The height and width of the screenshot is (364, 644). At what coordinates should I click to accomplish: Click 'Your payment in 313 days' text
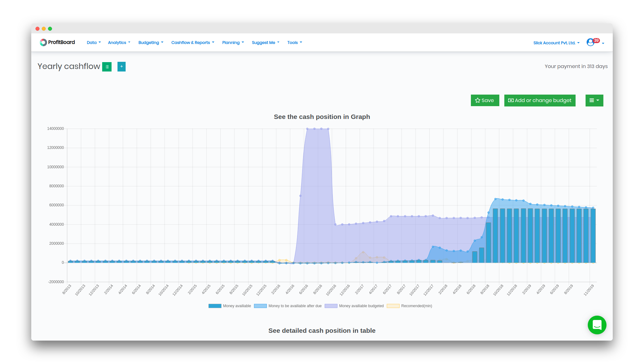pos(576,66)
